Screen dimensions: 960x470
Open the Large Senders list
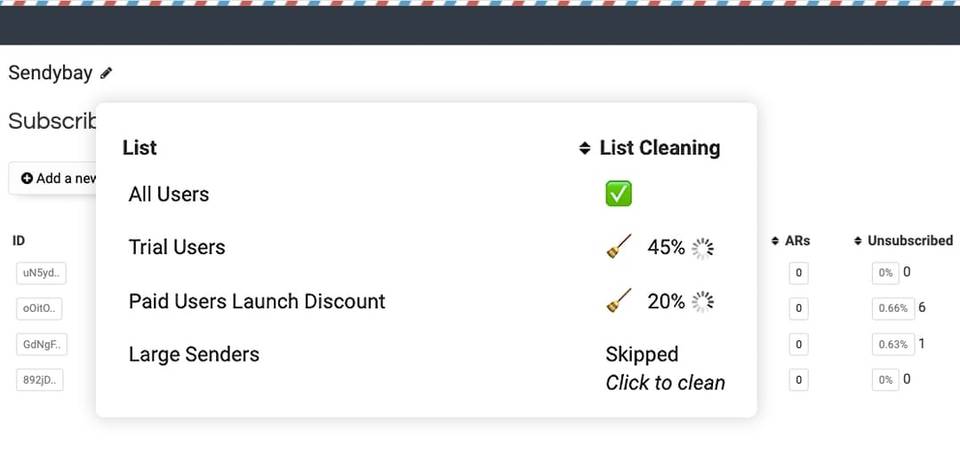point(194,354)
